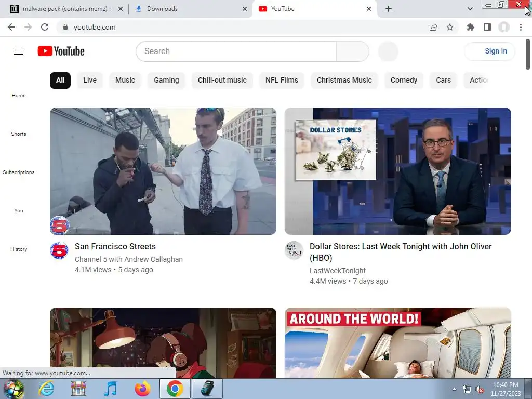
Task: Close the malware pack tab
Action: pos(121,9)
